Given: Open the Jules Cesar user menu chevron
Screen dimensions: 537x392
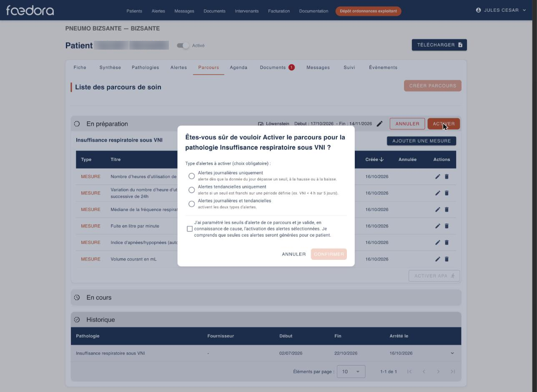Looking at the screenshot, I should click(x=524, y=10).
